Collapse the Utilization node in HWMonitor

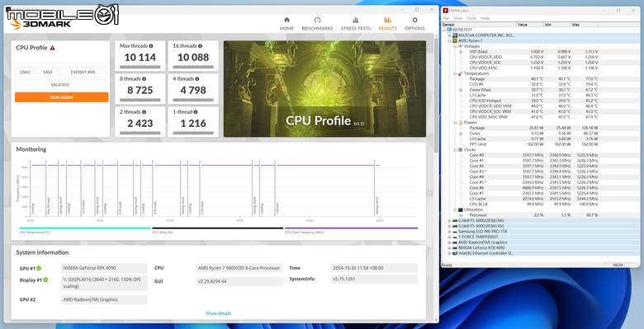pos(455,209)
